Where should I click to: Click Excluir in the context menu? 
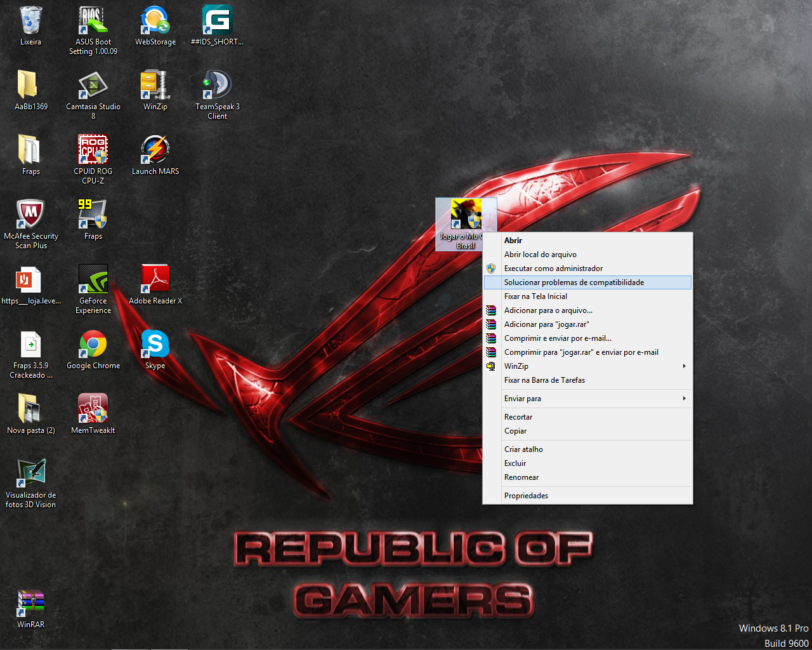click(x=515, y=463)
